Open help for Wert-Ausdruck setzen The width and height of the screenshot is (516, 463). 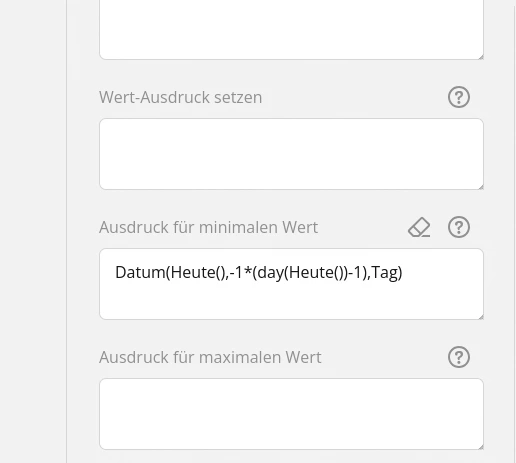point(459,97)
